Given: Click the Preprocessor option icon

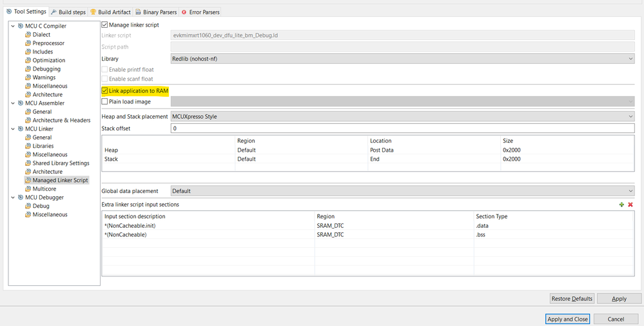Looking at the screenshot, I should coord(28,43).
